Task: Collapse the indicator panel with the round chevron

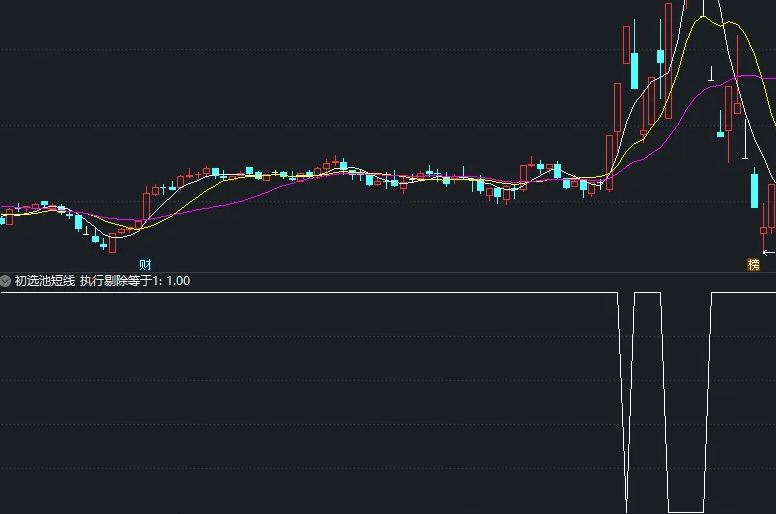Action: coord(5,281)
